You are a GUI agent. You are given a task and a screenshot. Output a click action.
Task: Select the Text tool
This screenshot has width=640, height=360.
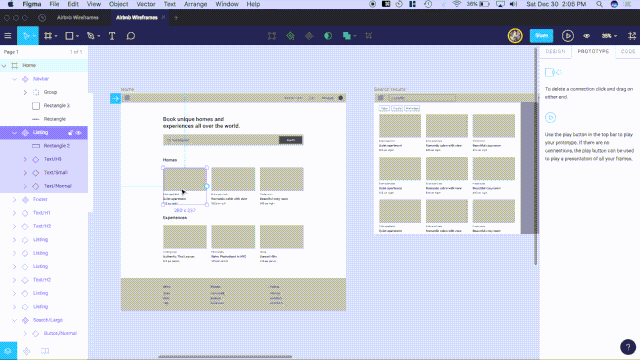pos(112,36)
